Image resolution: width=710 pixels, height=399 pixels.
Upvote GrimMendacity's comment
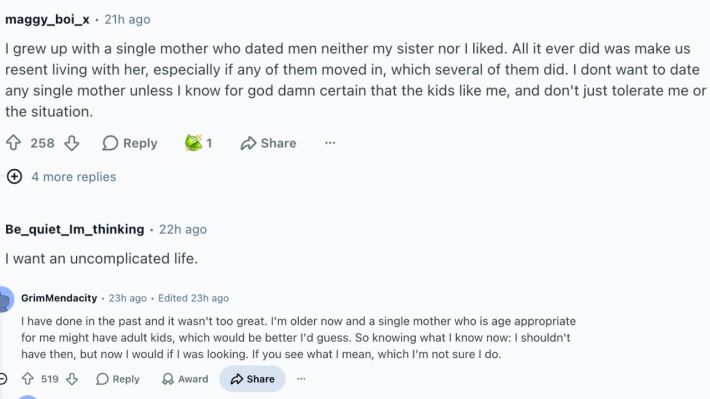pos(28,379)
